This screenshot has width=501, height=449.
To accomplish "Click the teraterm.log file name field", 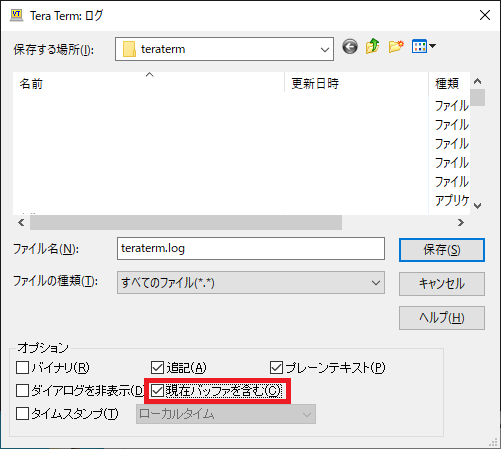I will click(251, 248).
